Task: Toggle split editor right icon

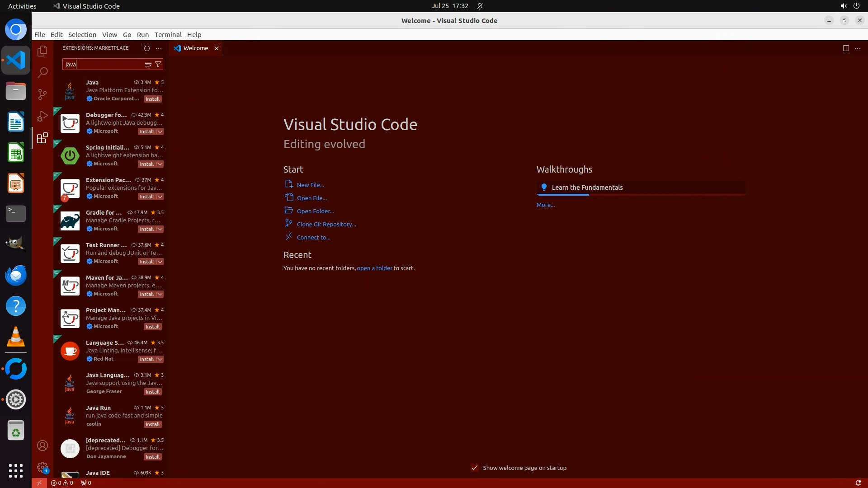Action: pyautogui.click(x=846, y=48)
